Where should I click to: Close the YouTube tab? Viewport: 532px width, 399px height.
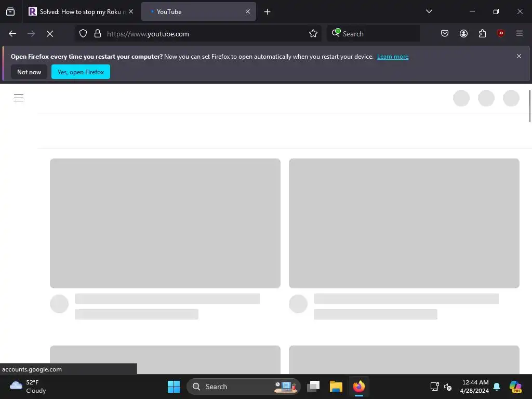(248, 11)
